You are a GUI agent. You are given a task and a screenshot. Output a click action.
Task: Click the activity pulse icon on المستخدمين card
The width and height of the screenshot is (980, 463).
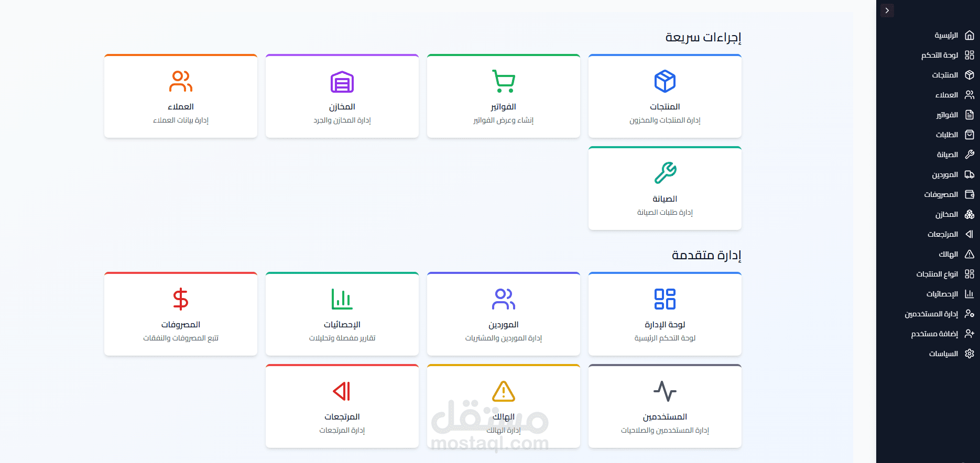665,391
